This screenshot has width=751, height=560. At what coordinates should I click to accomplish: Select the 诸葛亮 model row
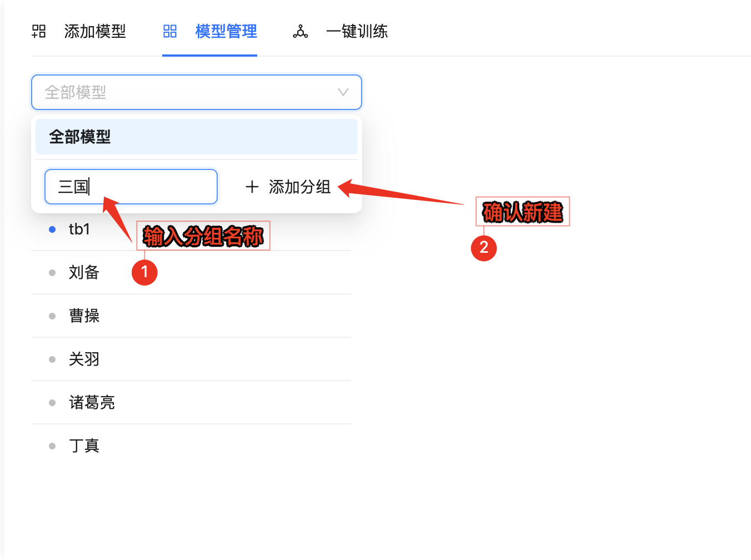click(191, 402)
